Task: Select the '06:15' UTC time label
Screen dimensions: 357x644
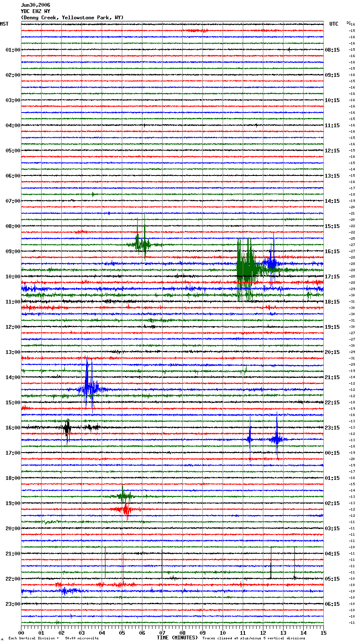Action: (332, 604)
